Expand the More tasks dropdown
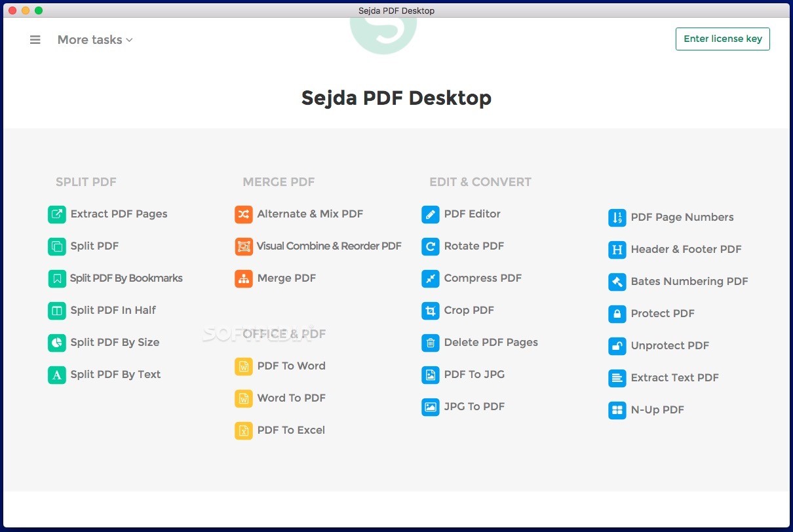The image size is (793, 532). click(x=95, y=40)
